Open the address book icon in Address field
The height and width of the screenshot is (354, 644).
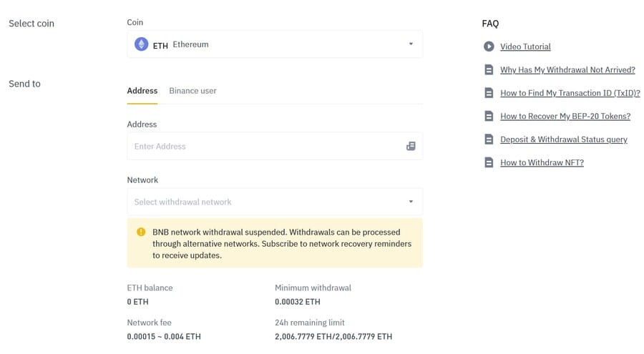[x=411, y=146]
